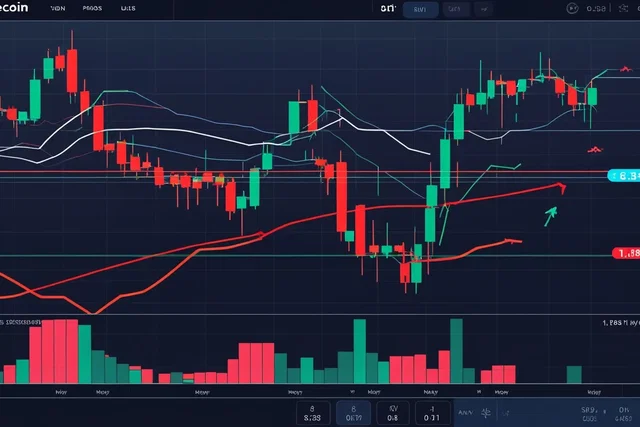Open the last of the three top-left menu items
The width and height of the screenshot is (640, 427).
click(128, 8)
